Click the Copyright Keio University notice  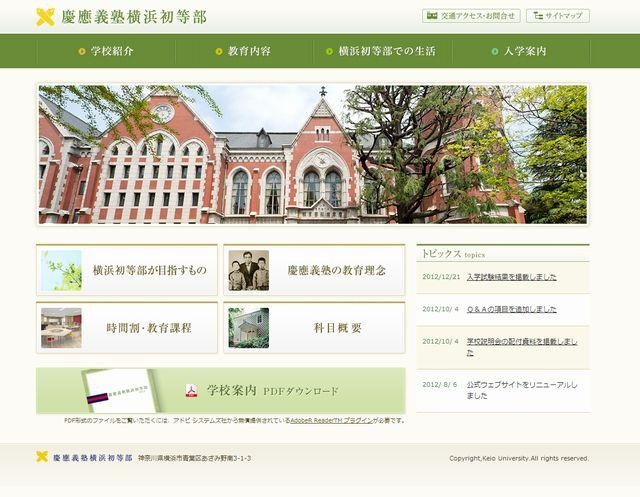519,458
